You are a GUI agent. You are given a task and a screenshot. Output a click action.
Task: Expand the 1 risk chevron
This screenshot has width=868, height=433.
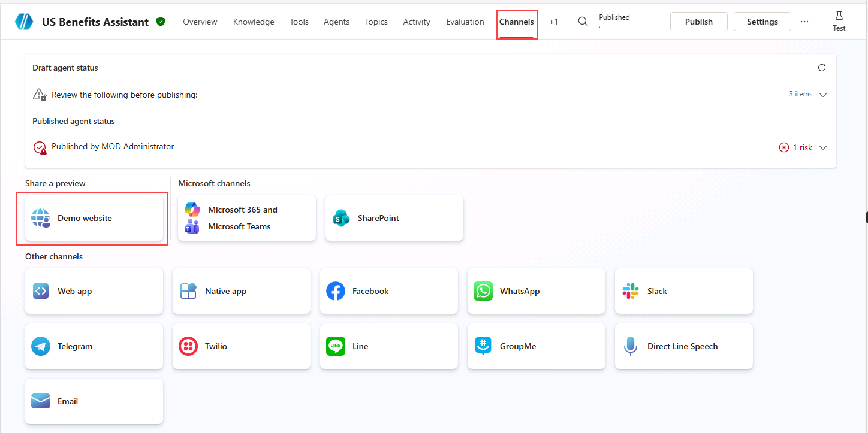click(x=823, y=148)
